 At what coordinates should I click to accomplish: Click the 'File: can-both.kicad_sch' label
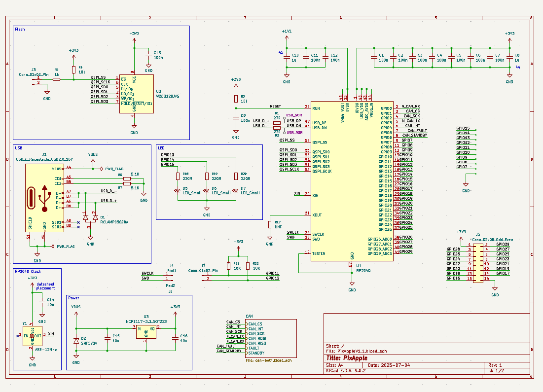pyautogui.click(x=269, y=360)
